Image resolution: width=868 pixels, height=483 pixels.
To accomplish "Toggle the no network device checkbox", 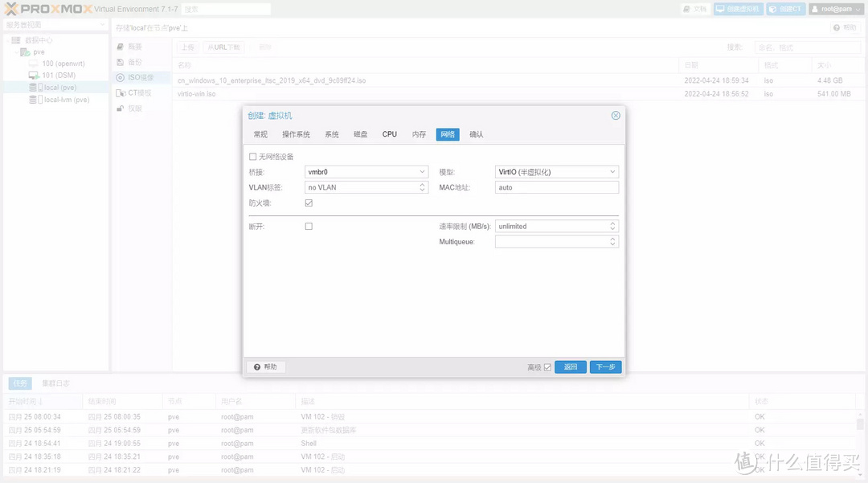I will [253, 157].
